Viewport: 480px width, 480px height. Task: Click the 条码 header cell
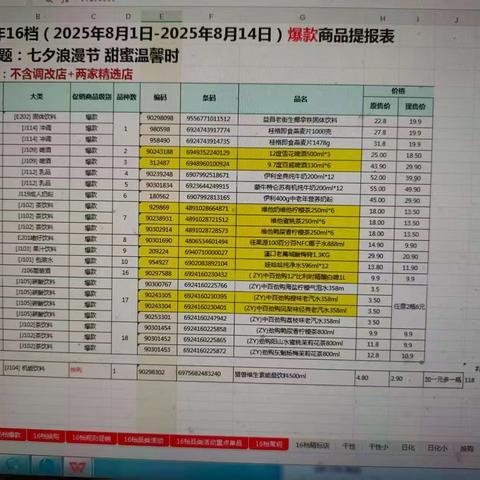209,98
